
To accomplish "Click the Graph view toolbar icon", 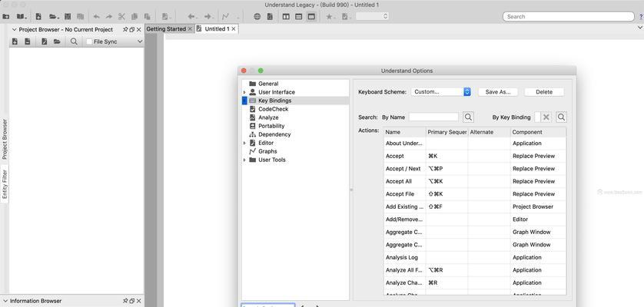I will [x=225, y=17].
